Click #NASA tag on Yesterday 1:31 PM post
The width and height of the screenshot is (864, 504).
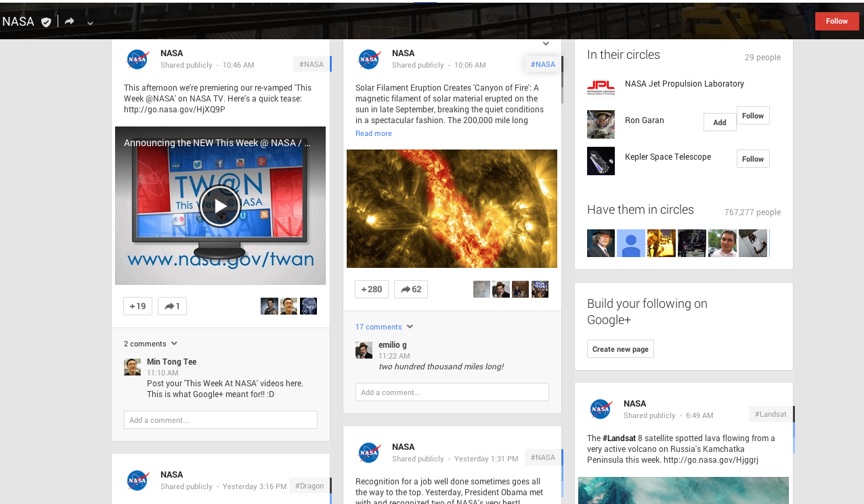click(x=543, y=457)
